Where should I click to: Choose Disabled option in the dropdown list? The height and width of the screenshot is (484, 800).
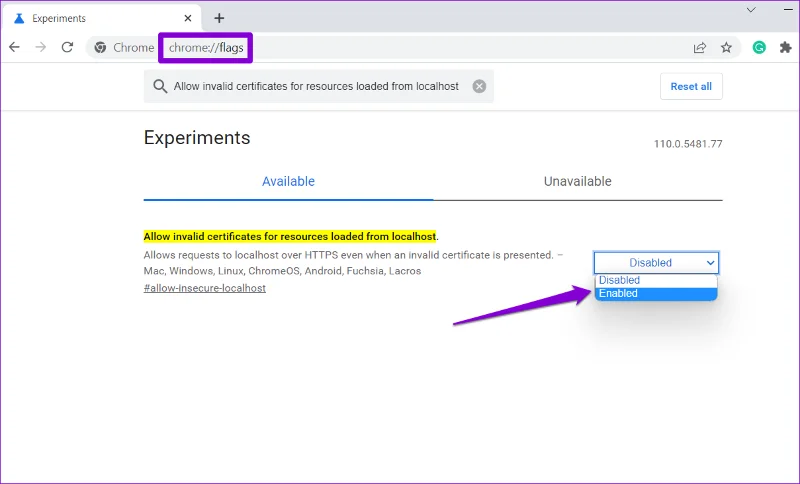tap(656, 280)
